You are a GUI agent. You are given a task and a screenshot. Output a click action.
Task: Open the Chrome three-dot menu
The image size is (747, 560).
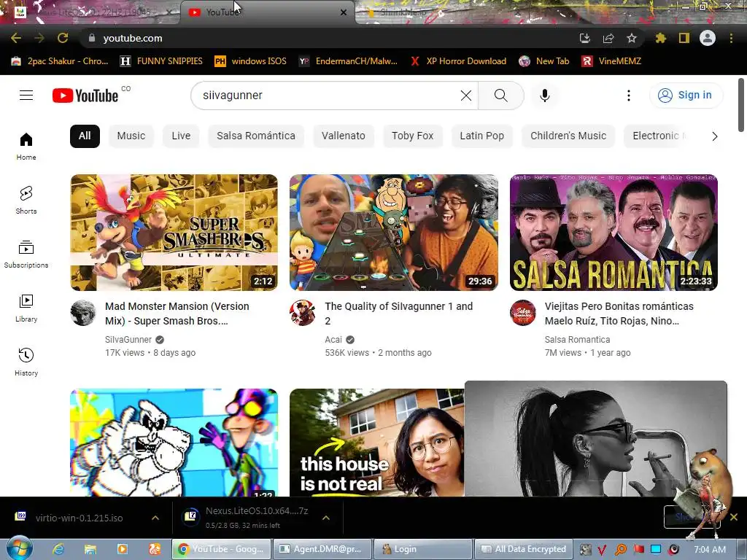tap(731, 38)
